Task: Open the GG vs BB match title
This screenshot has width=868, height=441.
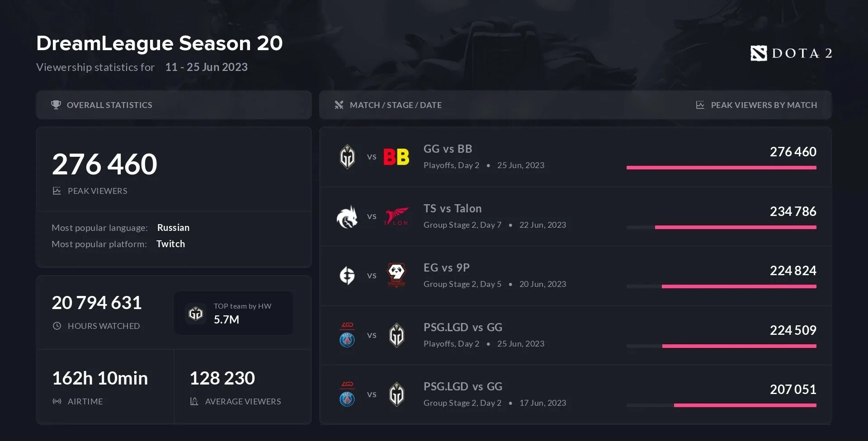Action: pyautogui.click(x=448, y=149)
